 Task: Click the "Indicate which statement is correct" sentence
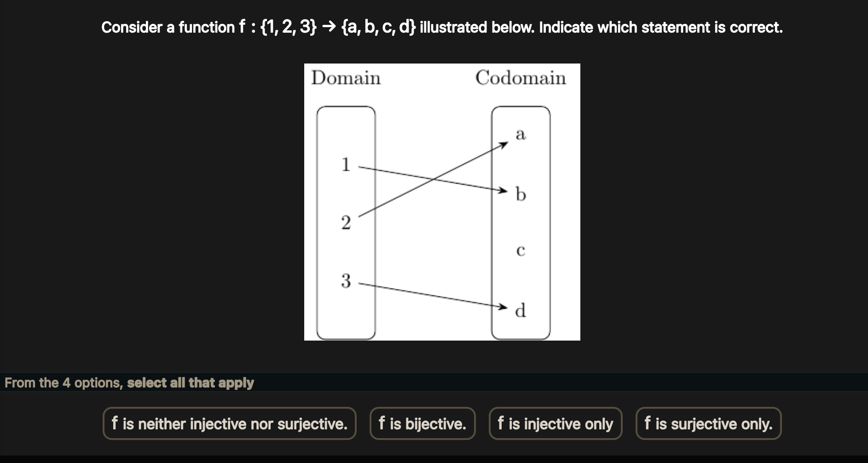660,28
